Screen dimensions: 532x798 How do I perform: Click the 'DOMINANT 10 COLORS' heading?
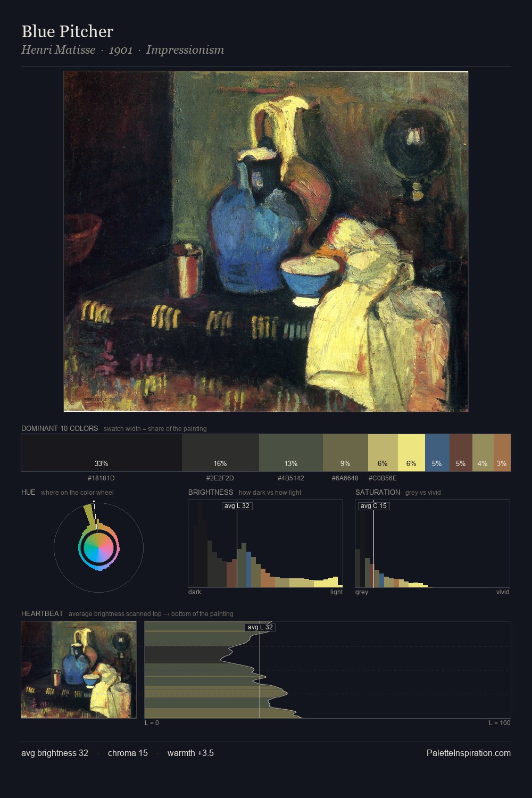click(x=60, y=428)
